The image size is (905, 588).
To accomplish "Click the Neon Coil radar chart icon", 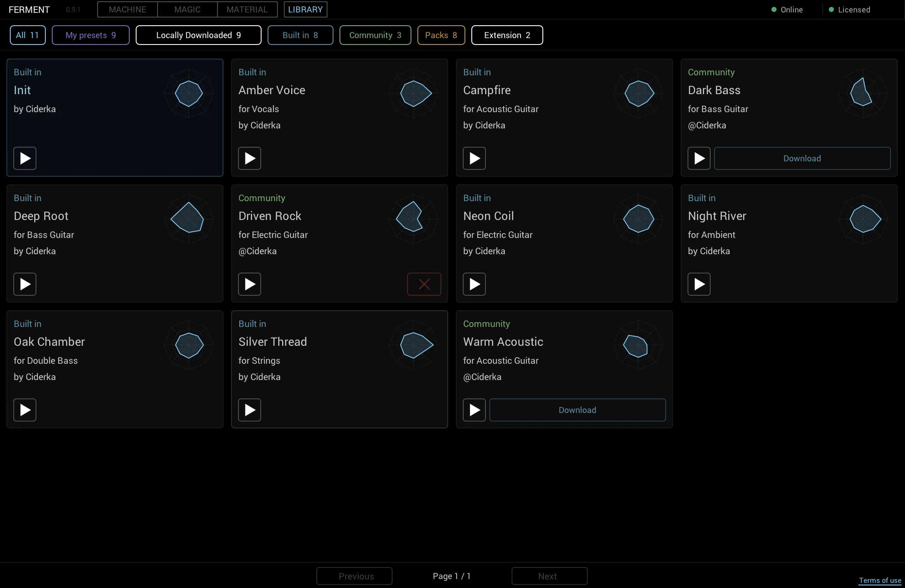I will [x=638, y=219].
